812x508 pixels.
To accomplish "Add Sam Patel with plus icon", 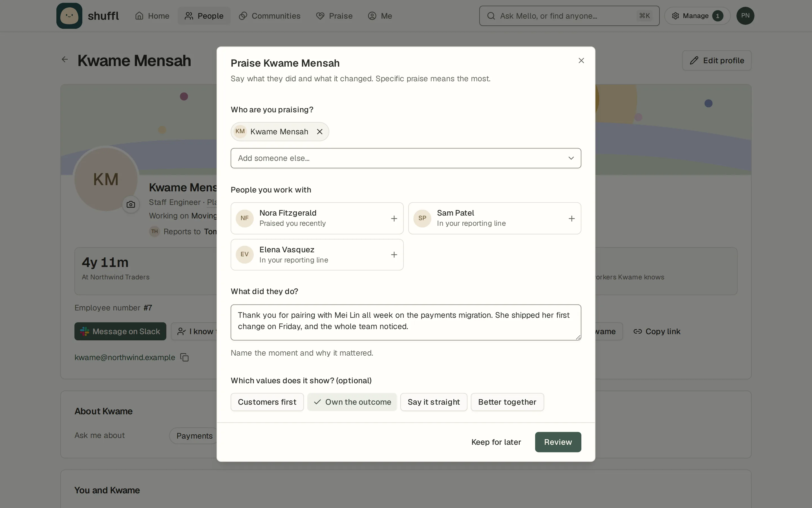I will pyautogui.click(x=572, y=218).
